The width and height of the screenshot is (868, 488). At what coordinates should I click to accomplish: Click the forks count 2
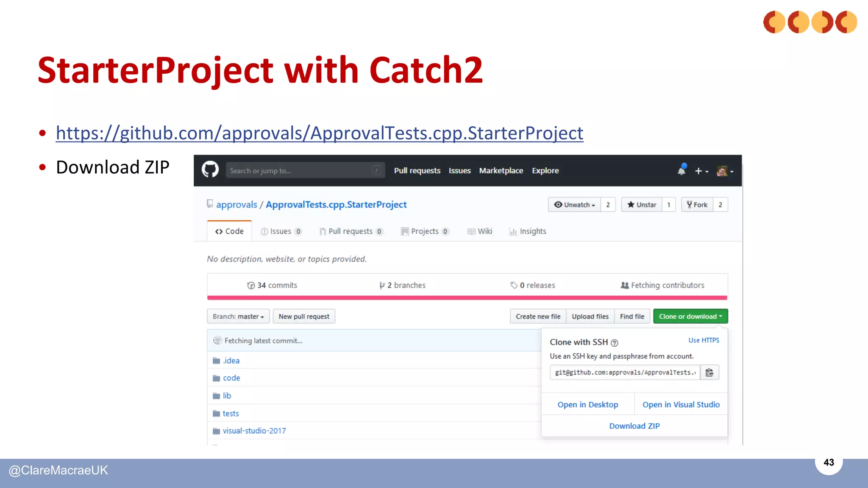coord(720,205)
